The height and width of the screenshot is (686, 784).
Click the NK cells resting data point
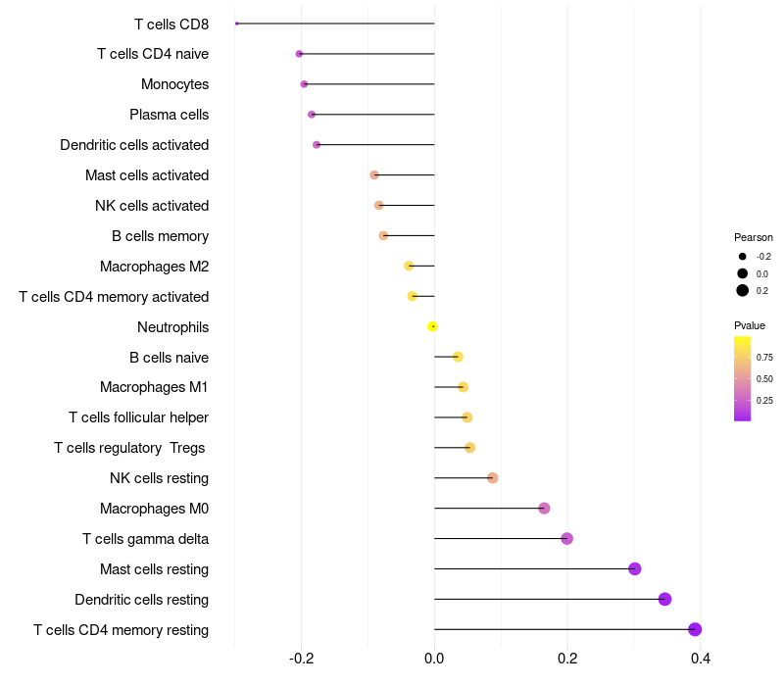point(493,477)
